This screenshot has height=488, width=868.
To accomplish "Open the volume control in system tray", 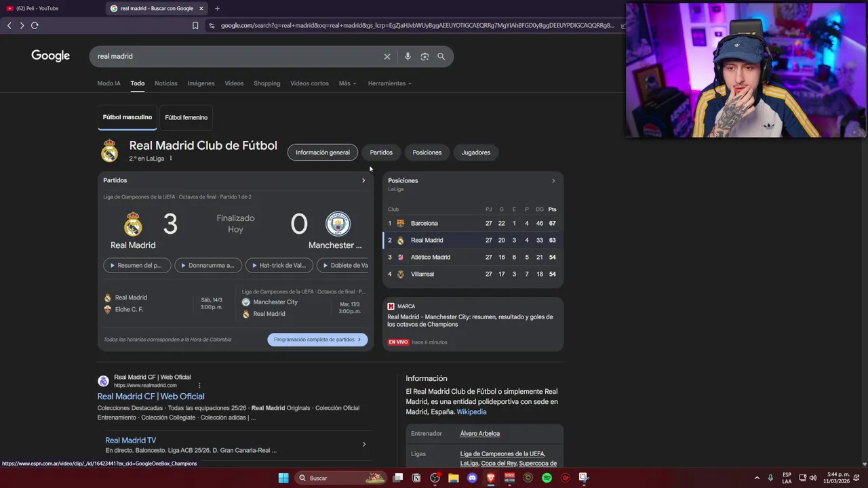I will tap(813, 478).
